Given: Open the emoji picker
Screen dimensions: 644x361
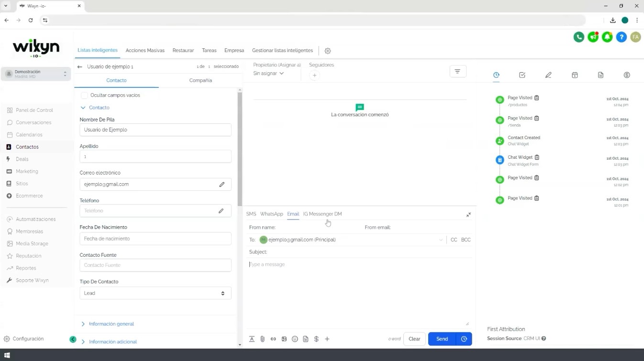Looking at the screenshot, I should tap(295, 339).
